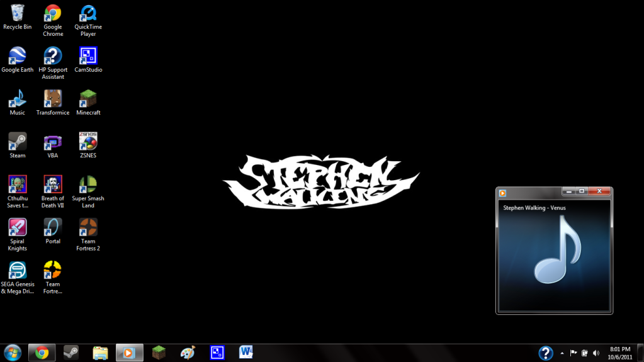Select the QuickTime Player desktop shortcut
644x362 pixels.
pos(88,21)
